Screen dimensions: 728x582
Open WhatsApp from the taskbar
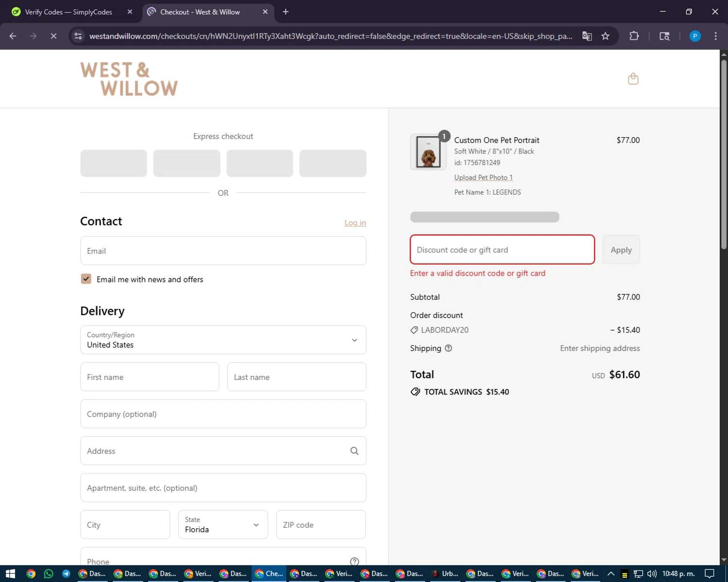point(49,574)
